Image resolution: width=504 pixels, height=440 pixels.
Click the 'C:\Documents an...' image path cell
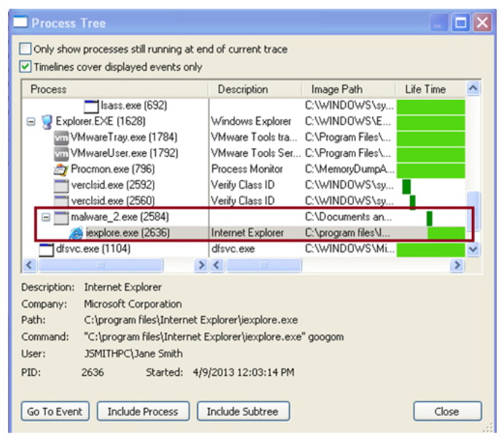[x=349, y=217]
